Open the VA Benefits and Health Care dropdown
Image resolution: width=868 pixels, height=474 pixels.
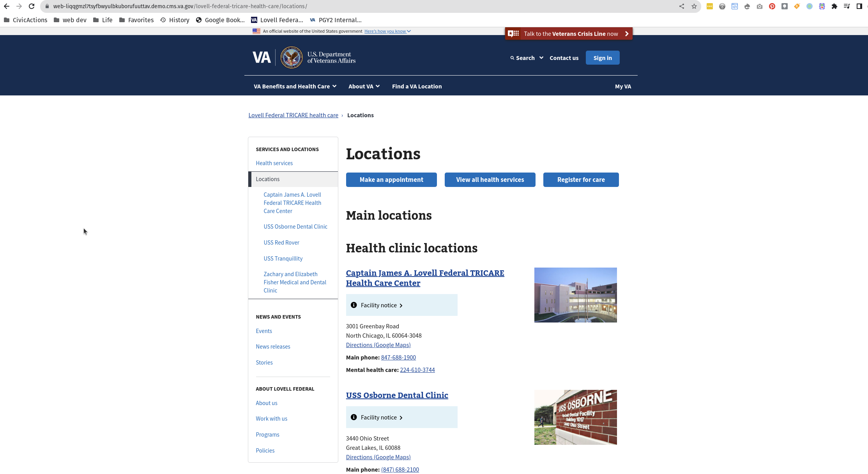pyautogui.click(x=294, y=86)
